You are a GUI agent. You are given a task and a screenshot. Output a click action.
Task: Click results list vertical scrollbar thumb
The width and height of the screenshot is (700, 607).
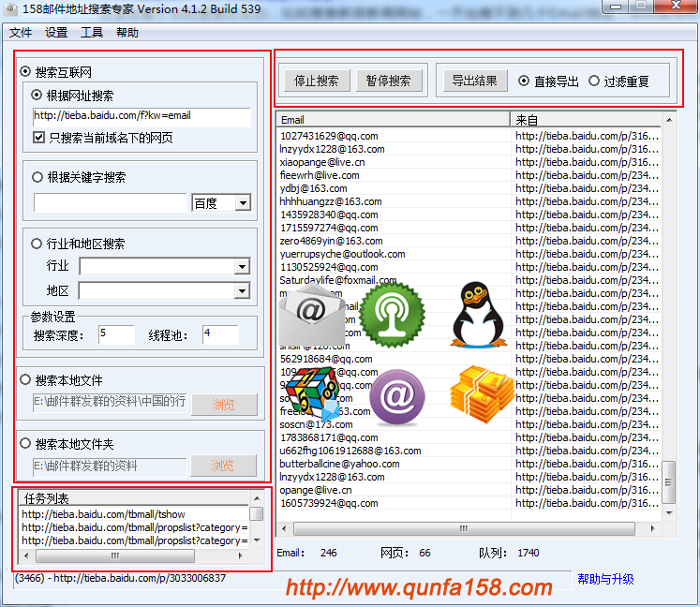(668, 481)
